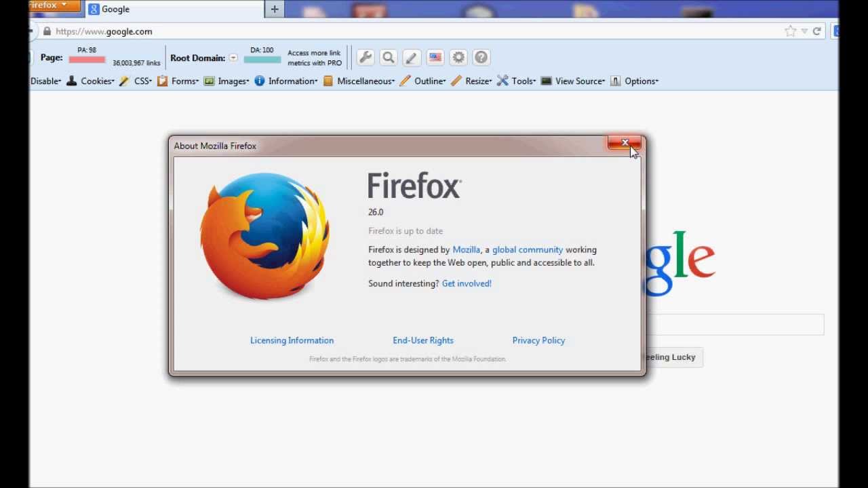Reload the page with the refresh icon
The width and height of the screenshot is (868, 488).
pos(817,31)
